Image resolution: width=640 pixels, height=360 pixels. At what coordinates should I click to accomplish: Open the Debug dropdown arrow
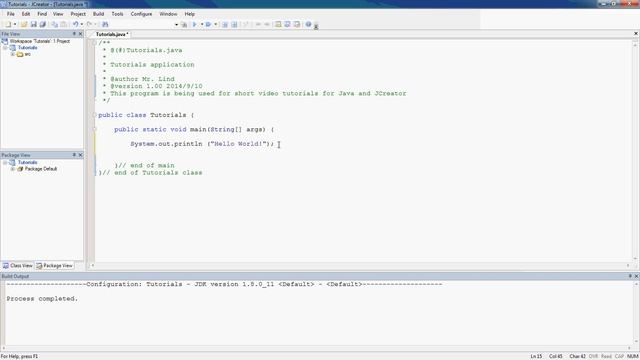[x=216, y=24]
